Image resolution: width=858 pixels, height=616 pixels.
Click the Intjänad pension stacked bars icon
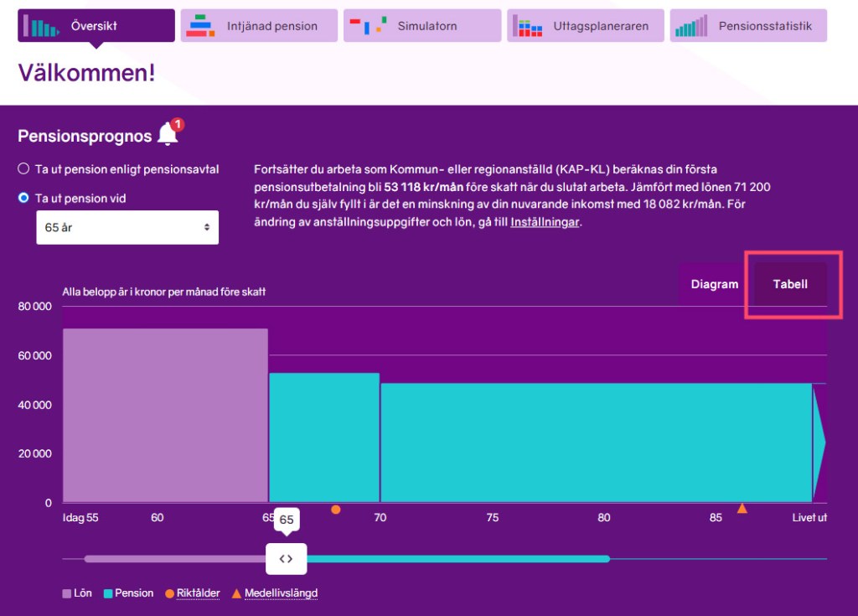point(201,26)
